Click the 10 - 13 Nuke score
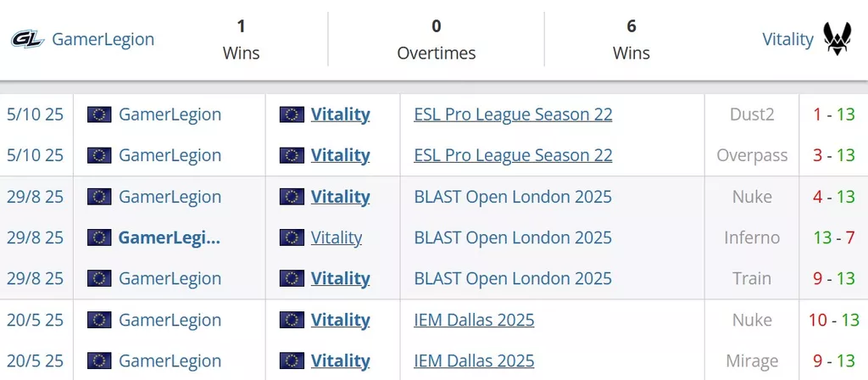Viewport: 868px width, 380px height. click(x=833, y=320)
